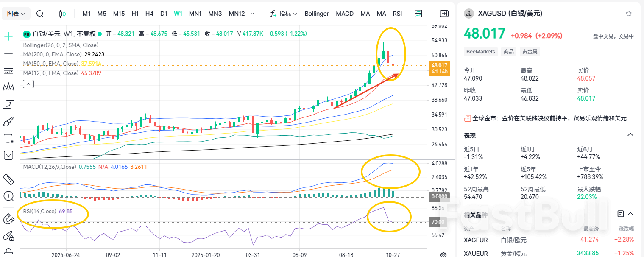Click the emoji sticker tool
The height and width of the screenshot is (257, 644).
point(8,155)
